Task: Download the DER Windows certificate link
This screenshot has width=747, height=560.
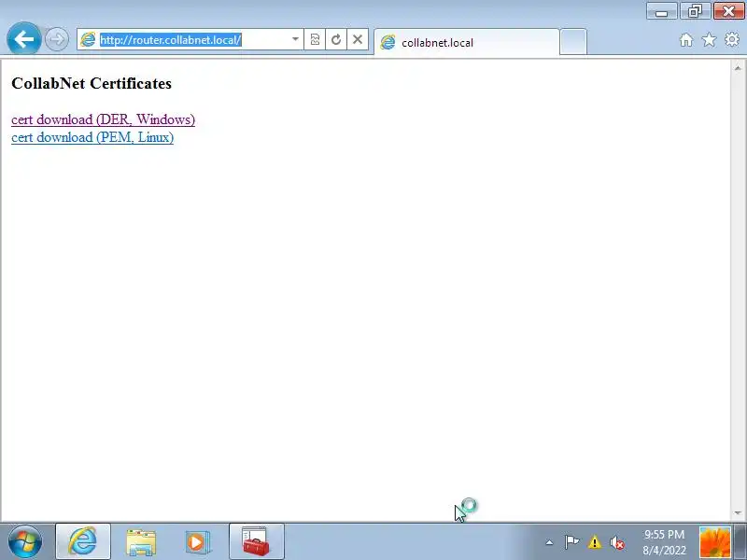Action: [x=103, y=119]
